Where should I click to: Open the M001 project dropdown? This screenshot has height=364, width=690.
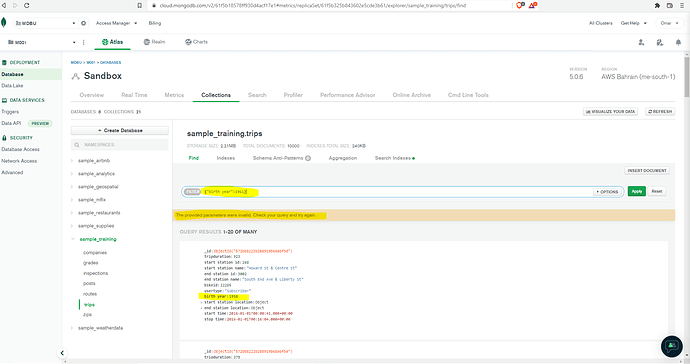click(42, 42)
